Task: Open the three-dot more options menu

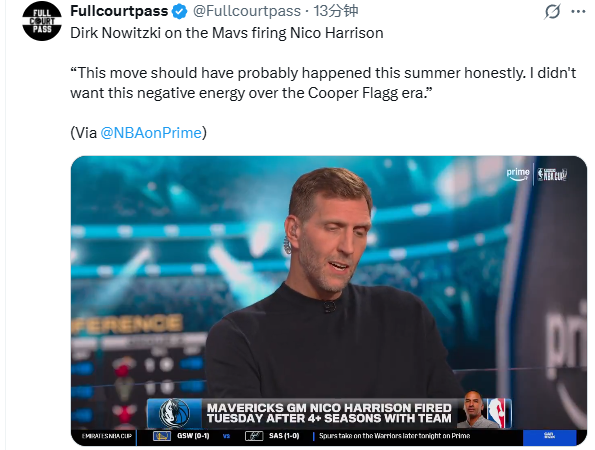Action: coord(578,11)
